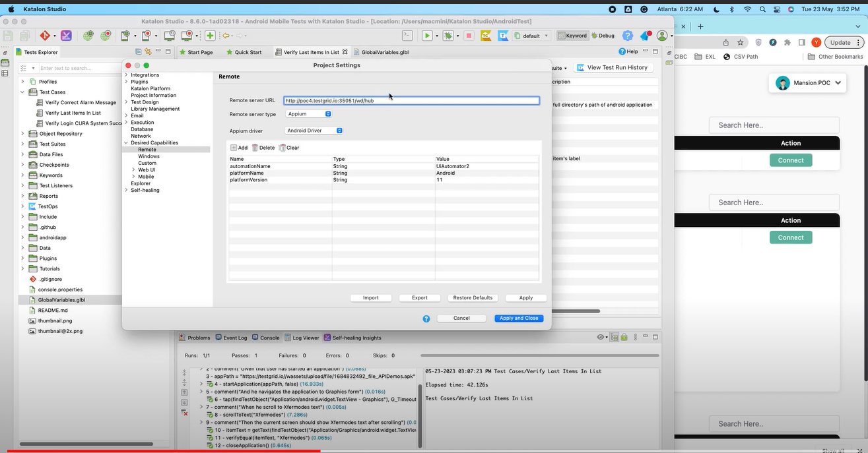
Task: Open a new browser tab with plus
Action: [700, 26]
